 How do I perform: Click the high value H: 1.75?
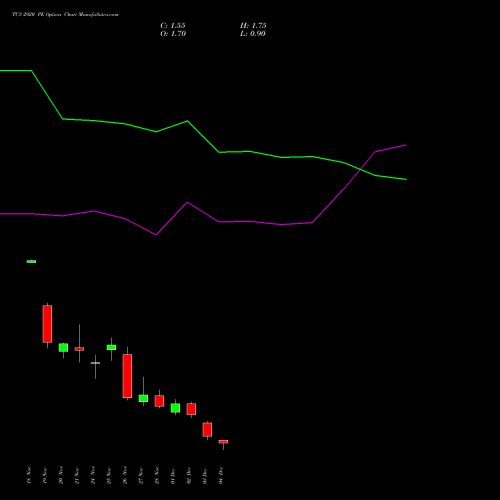click(253, 26)
